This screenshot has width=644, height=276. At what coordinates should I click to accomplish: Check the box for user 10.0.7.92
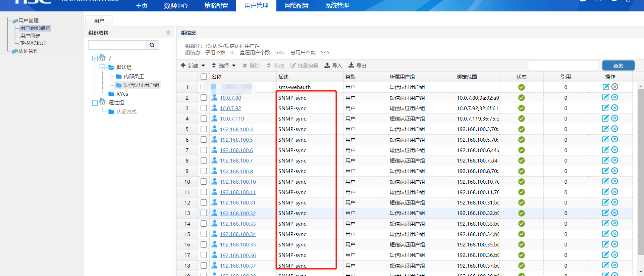(x=204, y=108)
